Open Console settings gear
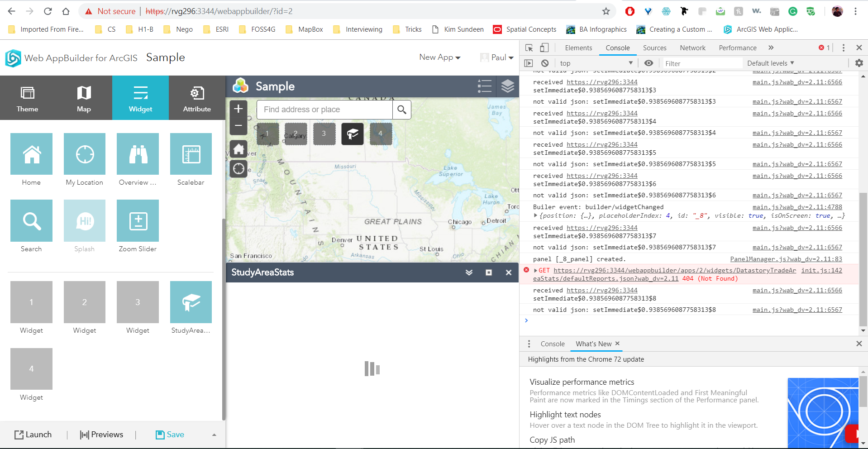The image size is (868, 449). coord(859,63)
